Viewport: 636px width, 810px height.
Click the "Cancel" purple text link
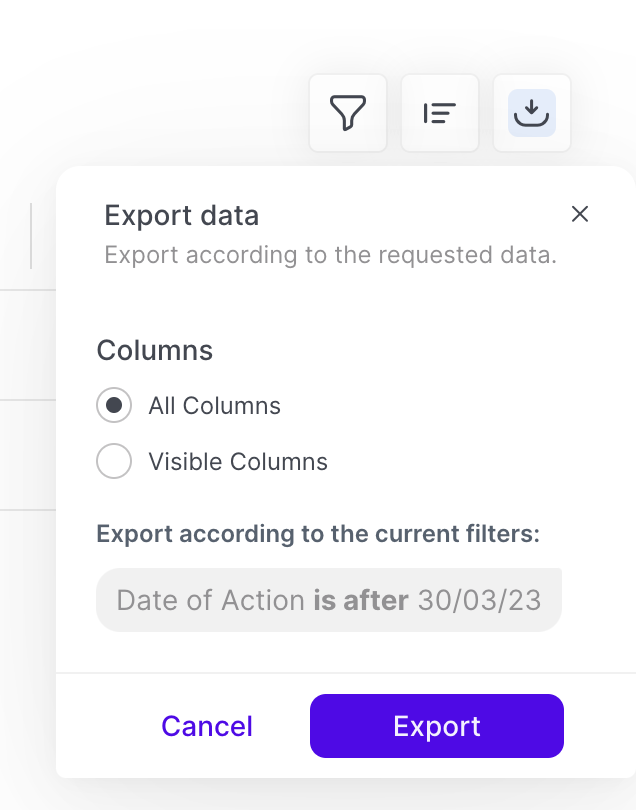coord(207,726)
